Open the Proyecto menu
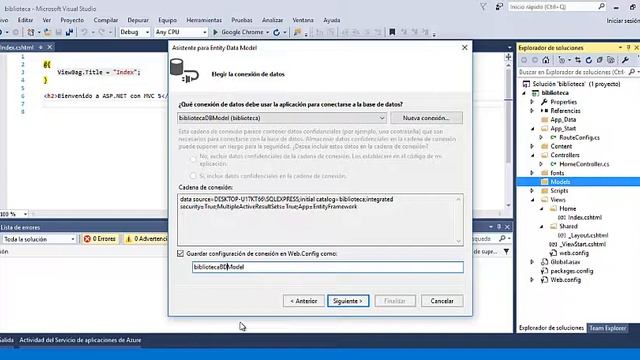The height and width of the screenshot is (360, 640). pos(72,20)
